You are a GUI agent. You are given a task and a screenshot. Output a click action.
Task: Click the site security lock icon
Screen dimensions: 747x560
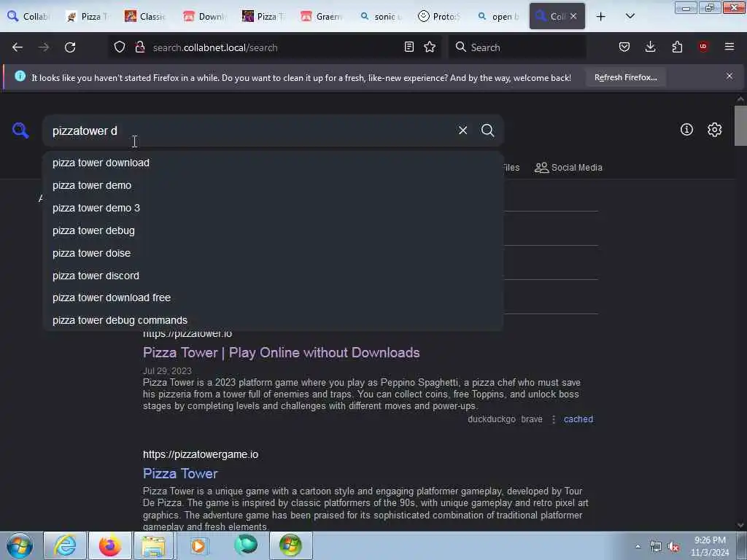tap(139, 47)
